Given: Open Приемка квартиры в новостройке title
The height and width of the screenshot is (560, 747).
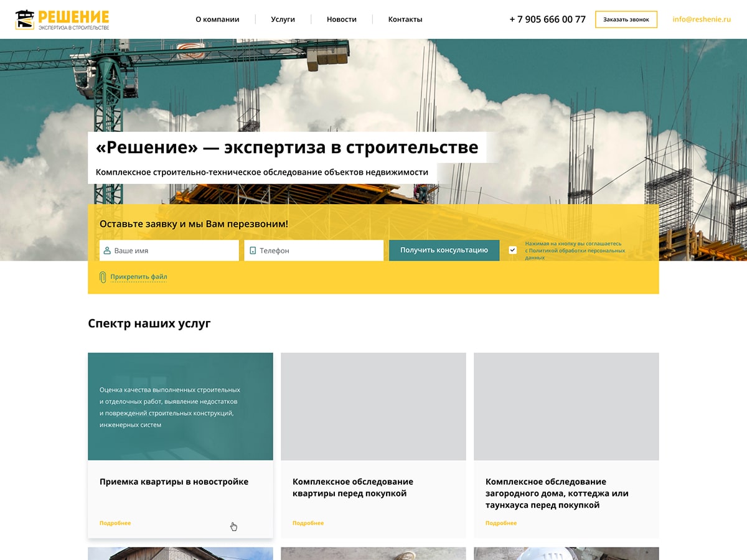Looking at the screenshot, I should [x=174, y=482].
